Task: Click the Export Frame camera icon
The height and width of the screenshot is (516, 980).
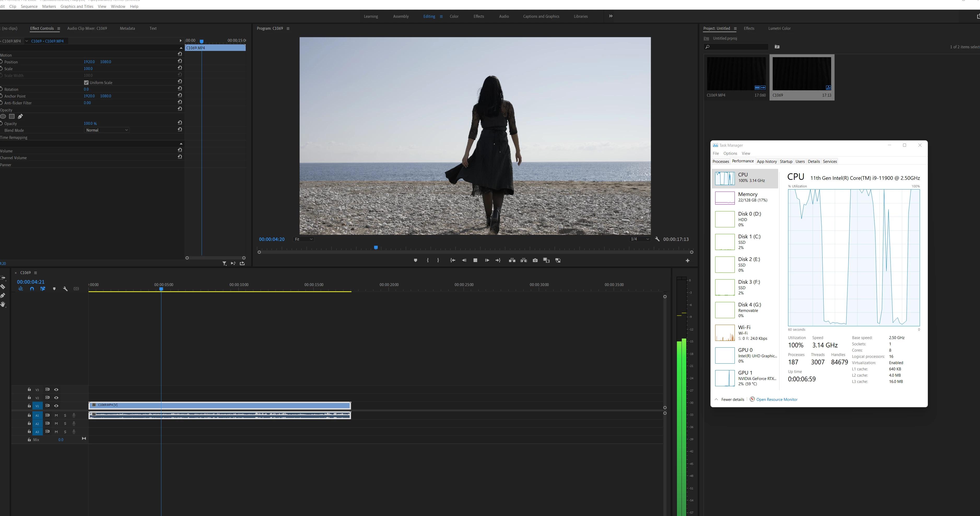Action: click(535, 260)
